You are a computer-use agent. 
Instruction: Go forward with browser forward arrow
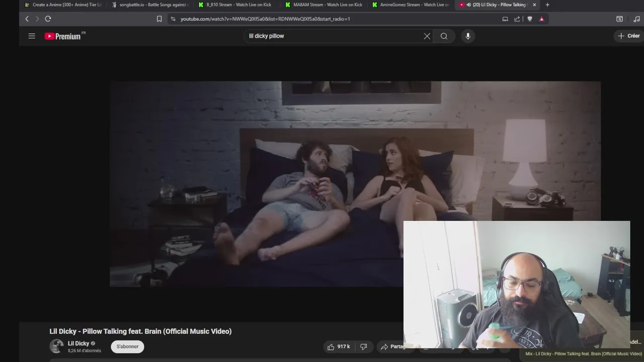pyautogui.click(x=37, y=19)
